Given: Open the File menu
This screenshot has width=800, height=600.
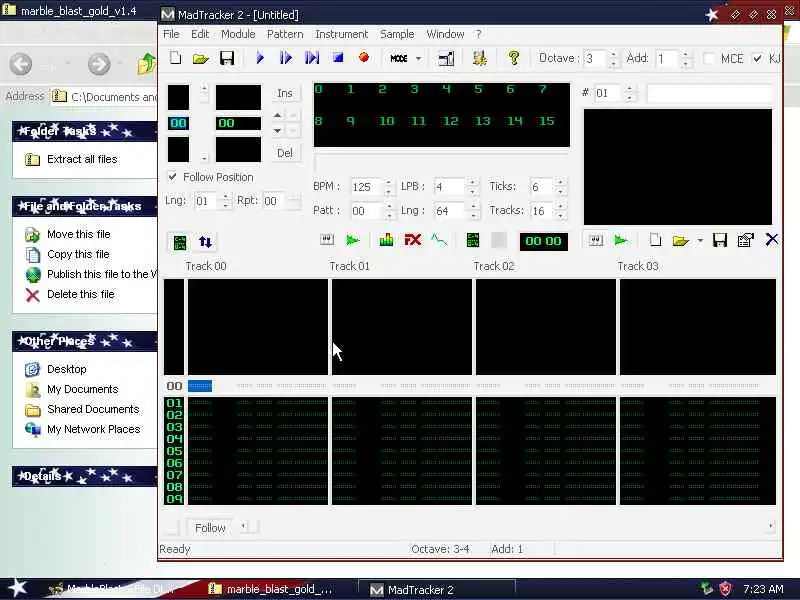Looking at the screenshot, I should click(171, 34).
